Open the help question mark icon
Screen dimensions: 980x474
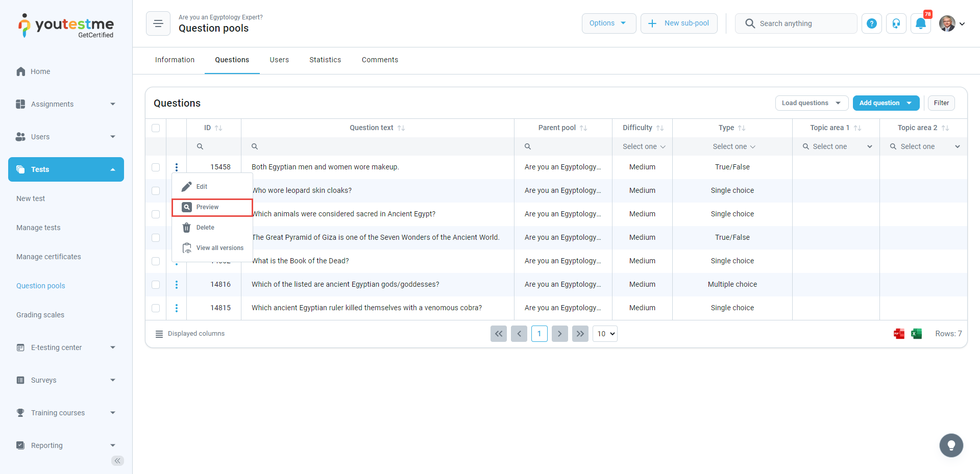(872, 23)
